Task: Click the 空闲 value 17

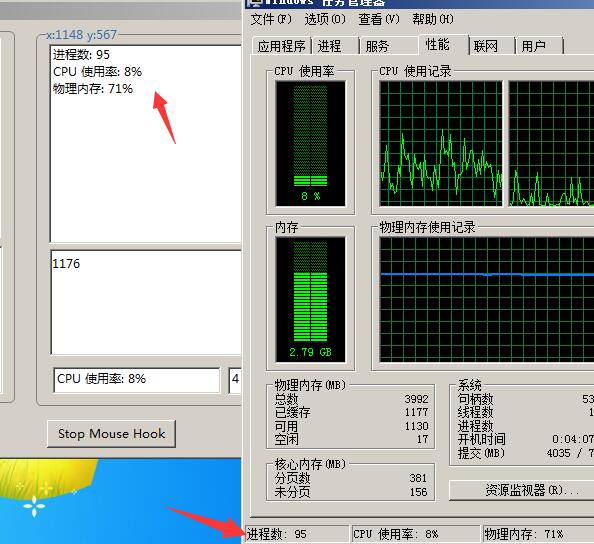Action: coord(422,439)
